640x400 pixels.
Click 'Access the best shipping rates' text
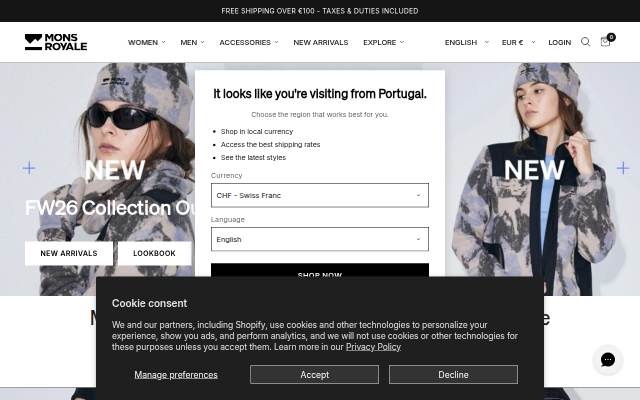point(270,144)
